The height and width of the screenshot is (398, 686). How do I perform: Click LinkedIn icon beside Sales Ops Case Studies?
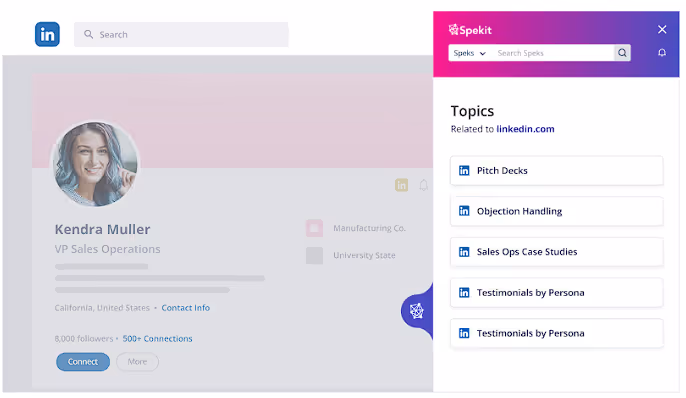(464, 252)
